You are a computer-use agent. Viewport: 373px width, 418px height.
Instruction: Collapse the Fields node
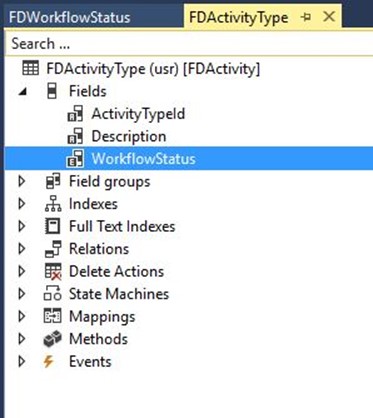(x=23, y=91)
